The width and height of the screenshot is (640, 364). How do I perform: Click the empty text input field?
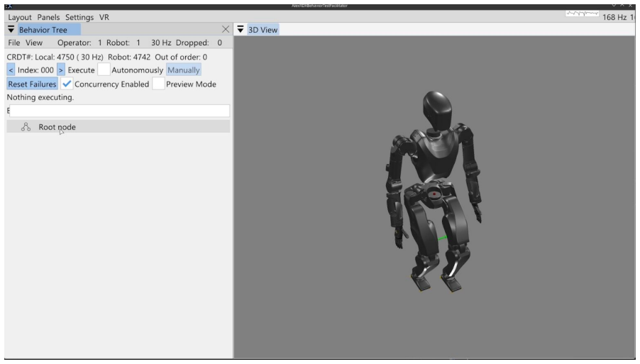coord(120,111)
